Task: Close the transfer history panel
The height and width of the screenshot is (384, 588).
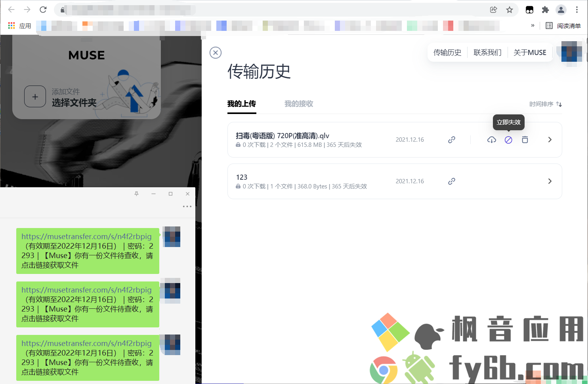Action: pyautogui.click(x=216, y=53)
